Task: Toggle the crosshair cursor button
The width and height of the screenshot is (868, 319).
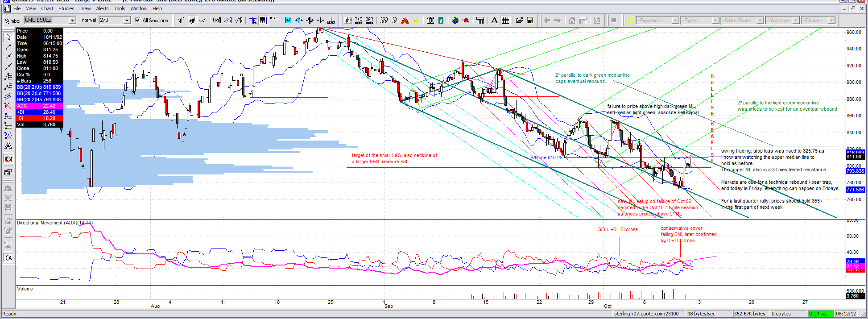Action: 253,21
